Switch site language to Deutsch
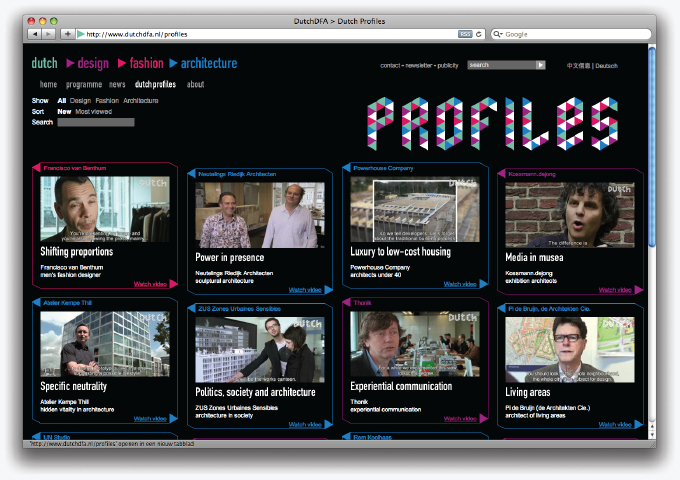 [x=606, y=66]
